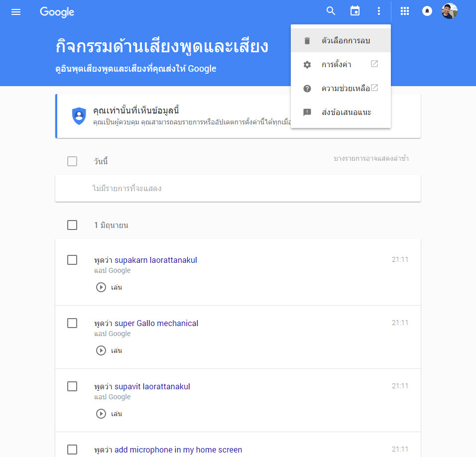Tick the วันนี้ (today) checkbox
Viewport: 476px width, 457px height.
72,161
